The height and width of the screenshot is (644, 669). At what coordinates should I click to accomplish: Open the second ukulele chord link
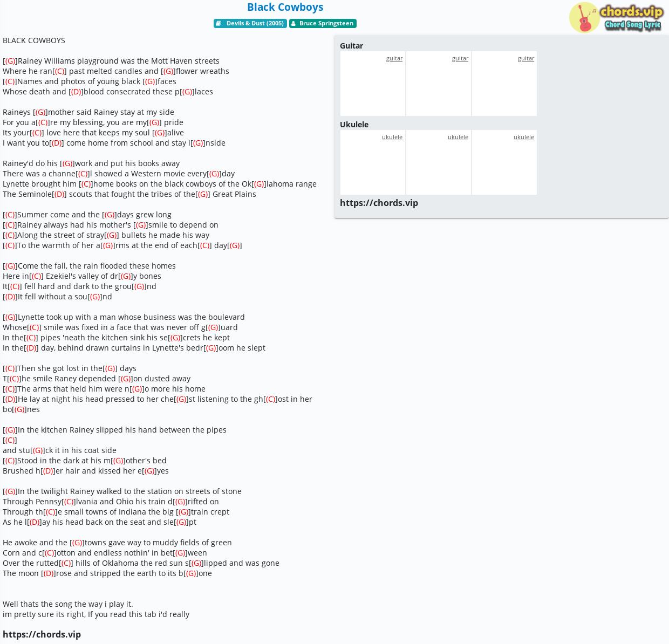click(x=458, y=137)
